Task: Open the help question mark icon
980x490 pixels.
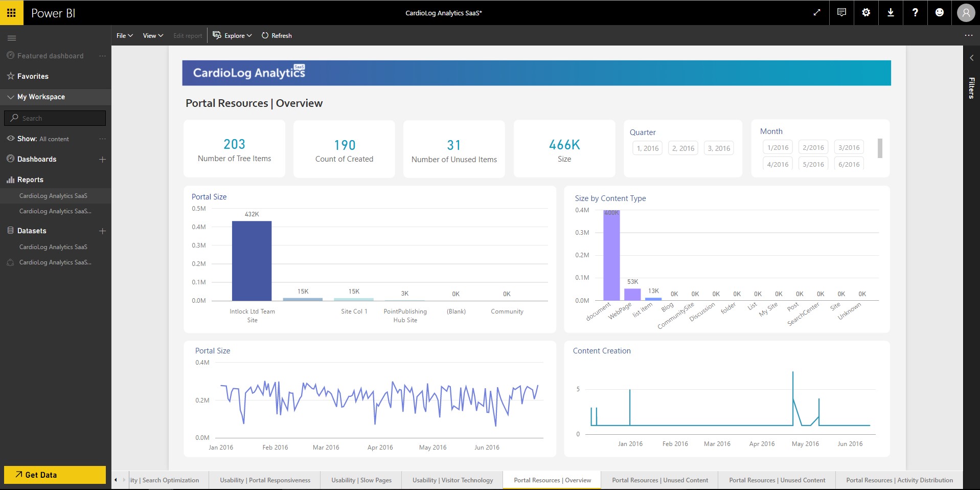Action: tap(915, 12)
